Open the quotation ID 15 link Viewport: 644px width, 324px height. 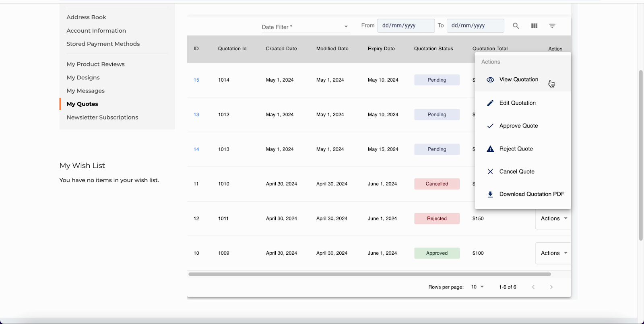(x=196, y=80)
